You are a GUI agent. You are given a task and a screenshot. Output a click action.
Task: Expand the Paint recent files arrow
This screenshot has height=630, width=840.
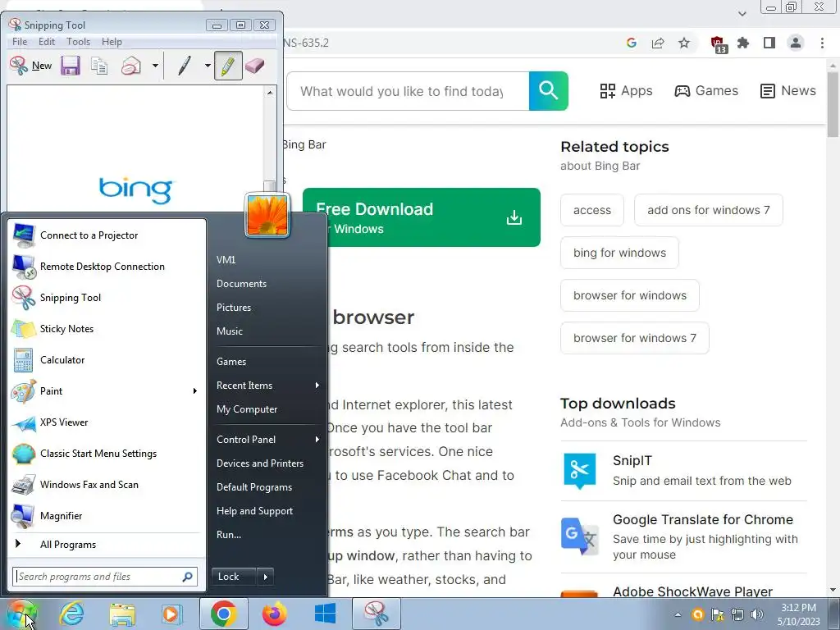click(195, 391)
